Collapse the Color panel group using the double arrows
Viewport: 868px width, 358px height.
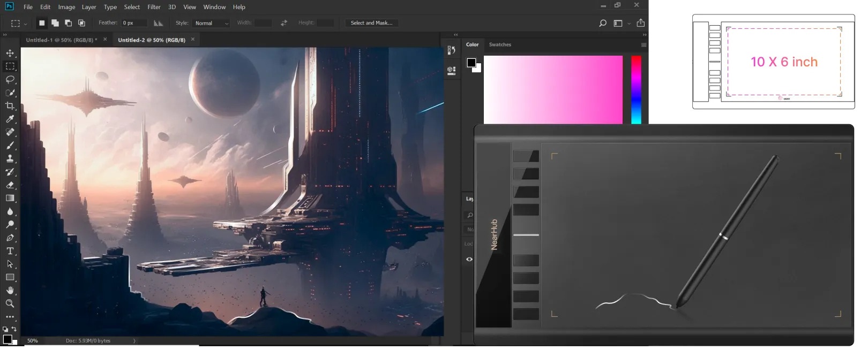[644, 35]
